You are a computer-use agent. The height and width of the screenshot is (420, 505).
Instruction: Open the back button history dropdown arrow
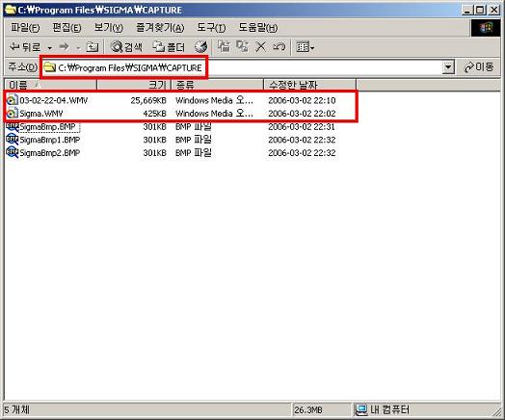point(50,48)
